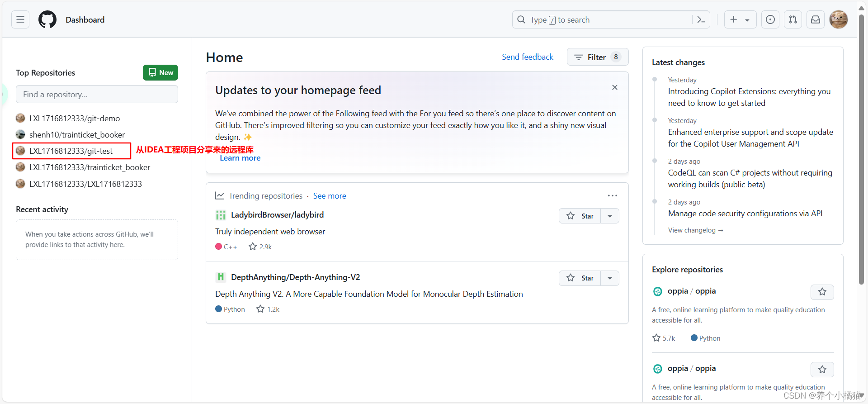This screenshot has width=868, height=404.
Task: Open the command palette icon in search
Action: click(x=701, y=19)
